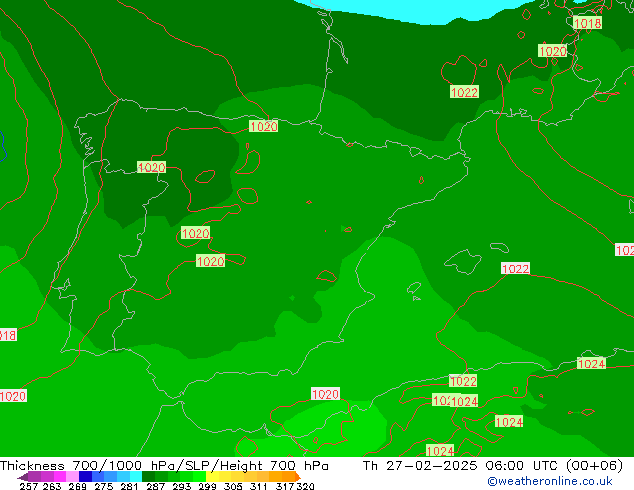The image size is (634, 490).
Task: Click the legend value 320
Action: (x=305, y=486)
